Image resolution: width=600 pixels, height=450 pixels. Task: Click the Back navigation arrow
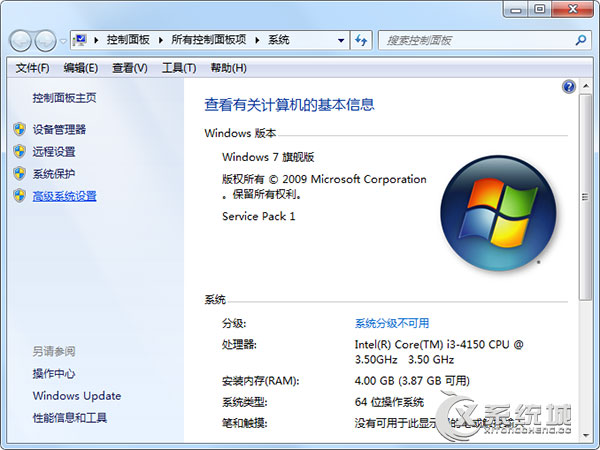pyautogui.click(x=20, y=41)
